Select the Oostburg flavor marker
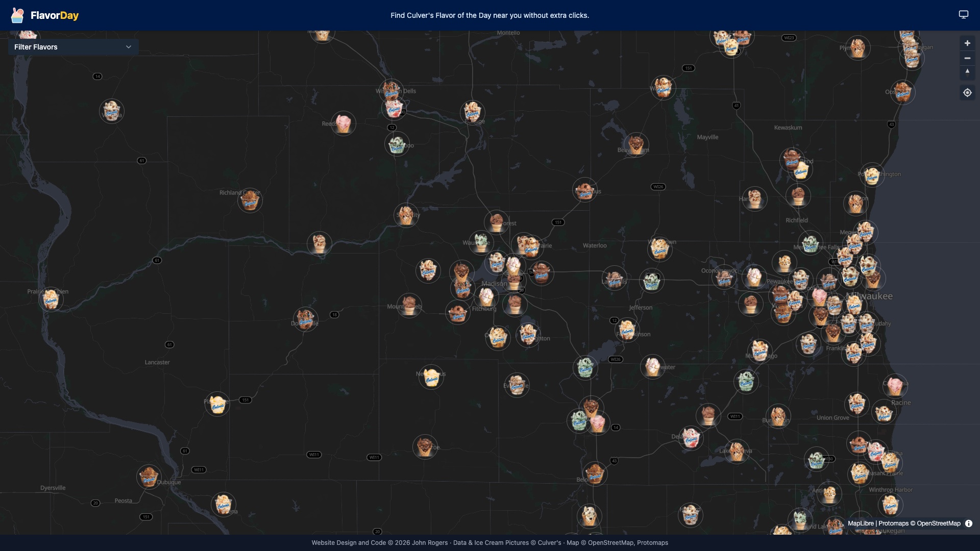 (903, 92)
